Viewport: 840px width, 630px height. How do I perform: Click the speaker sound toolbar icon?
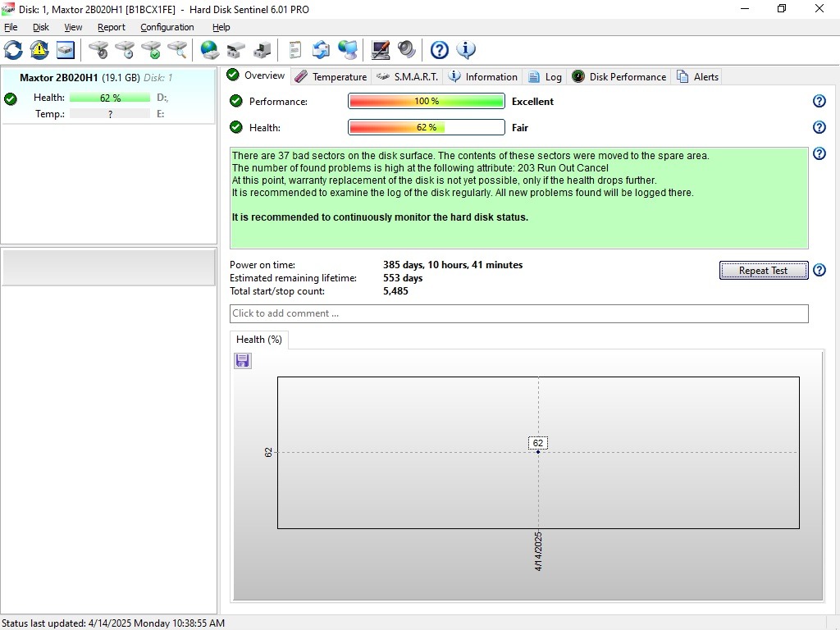(407, 50)
